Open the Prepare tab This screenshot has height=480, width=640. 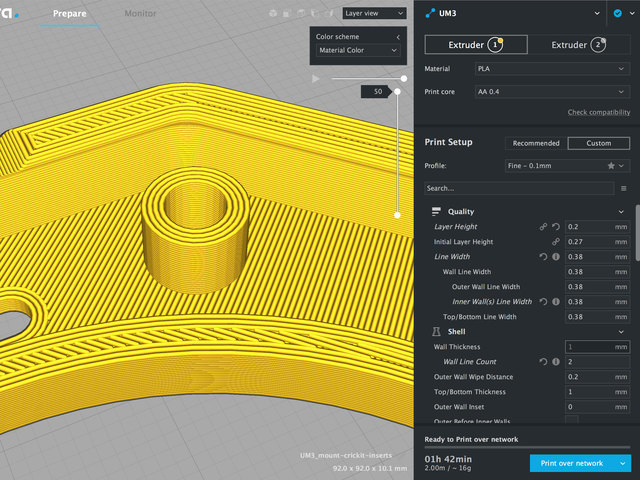[69, 14]
